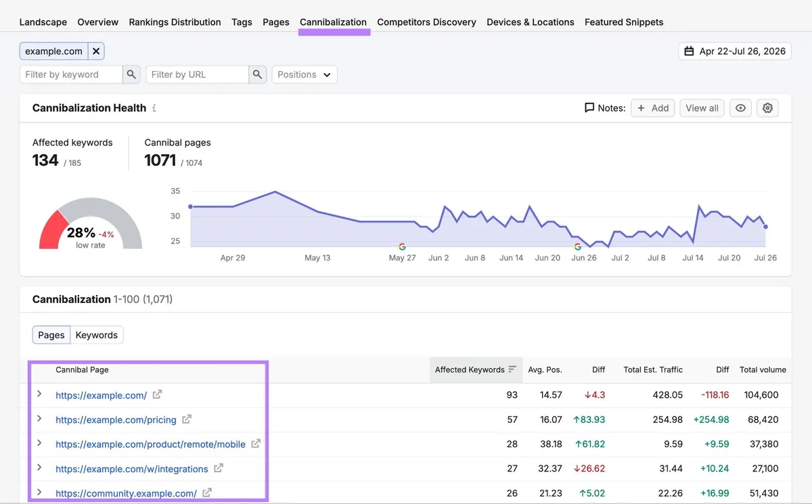Click the chart's starting data point
The height and width of the screenshot is (504, 812).
pos(191,206)
